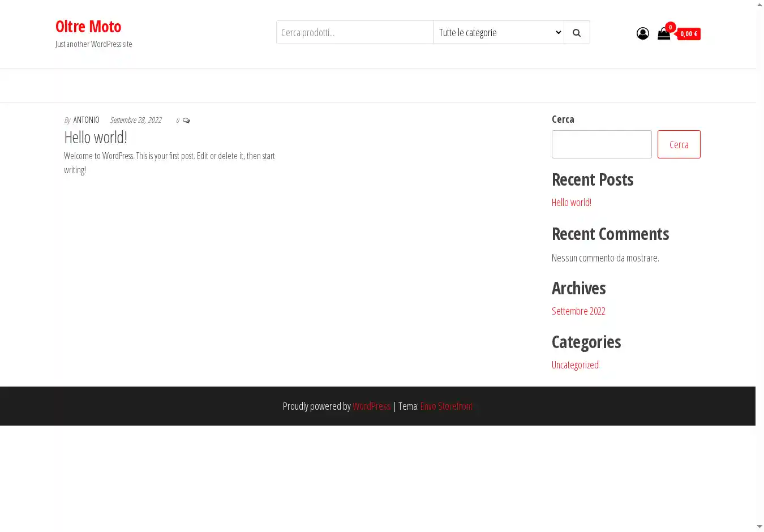Click the scrollbar down arrow
Screen dimensions: 764x532
click(759, 527)
